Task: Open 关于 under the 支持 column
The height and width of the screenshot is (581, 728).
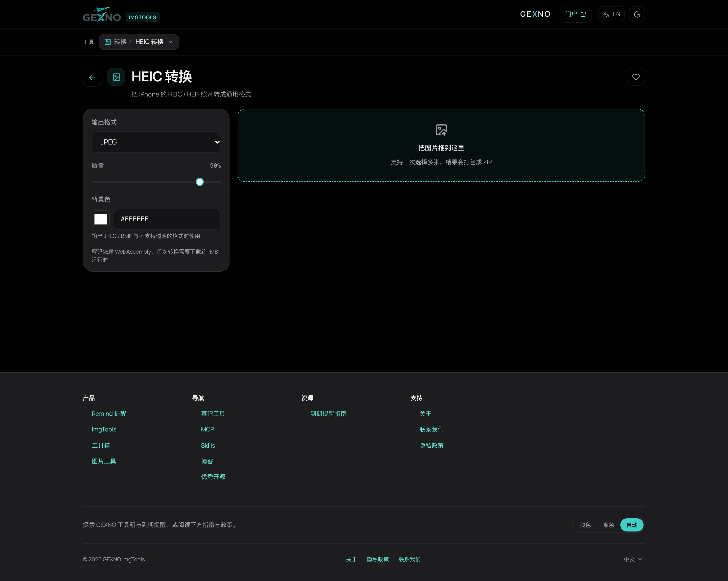Action: point(425,414)
